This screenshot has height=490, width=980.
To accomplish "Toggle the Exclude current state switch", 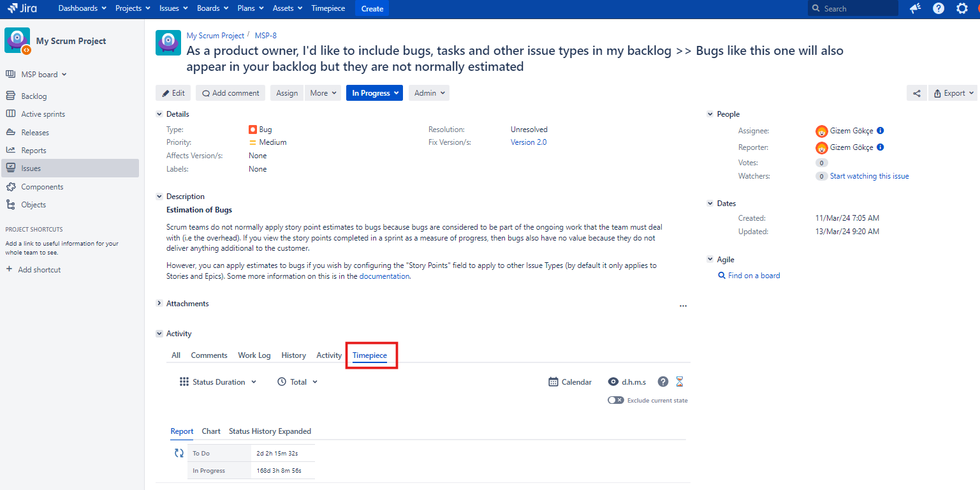I will tap(615, 400).
